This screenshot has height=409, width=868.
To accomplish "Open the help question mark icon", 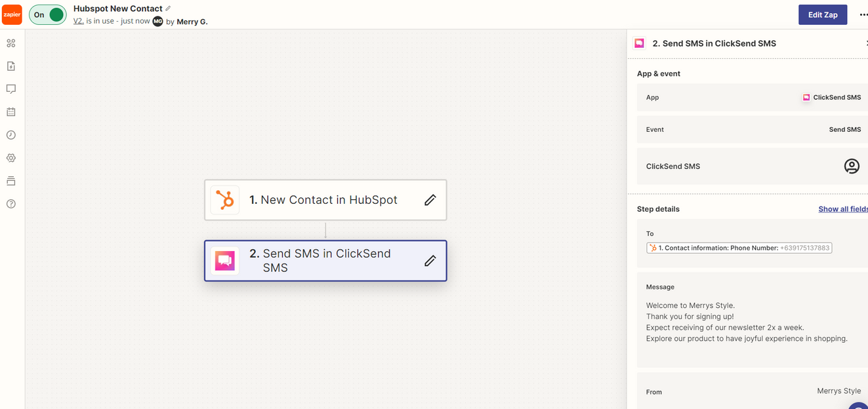I will [x=10, y=204].
